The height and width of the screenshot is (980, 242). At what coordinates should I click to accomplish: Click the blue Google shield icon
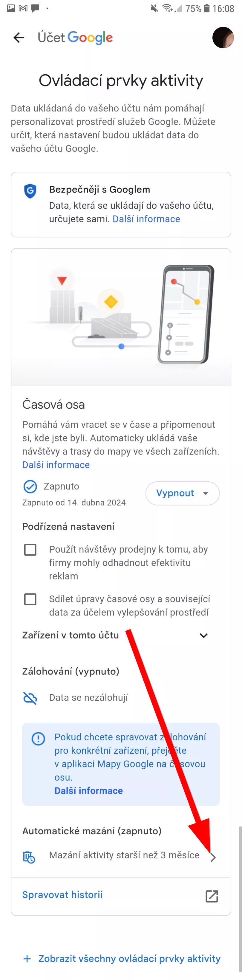[x=30, y=190]
